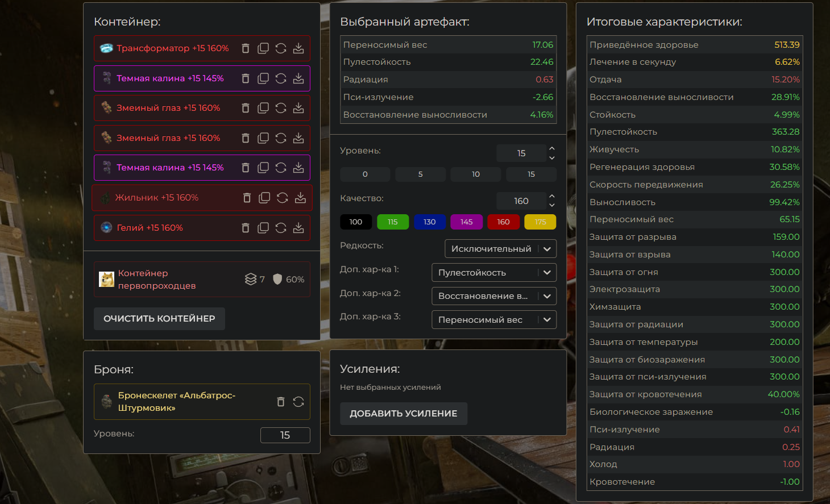Viewport: 830px width, 504px height.
Task: Delete the Жильник artifact with its trash icon
Action: (247, 198)
